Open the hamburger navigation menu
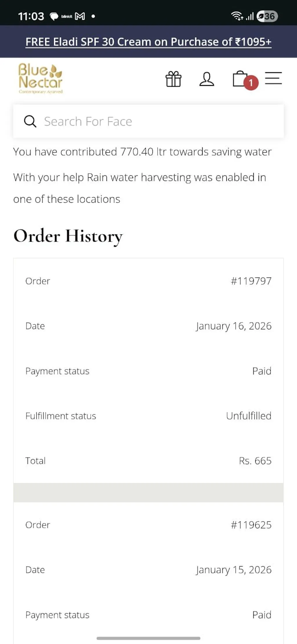 [x=273, y=78]
